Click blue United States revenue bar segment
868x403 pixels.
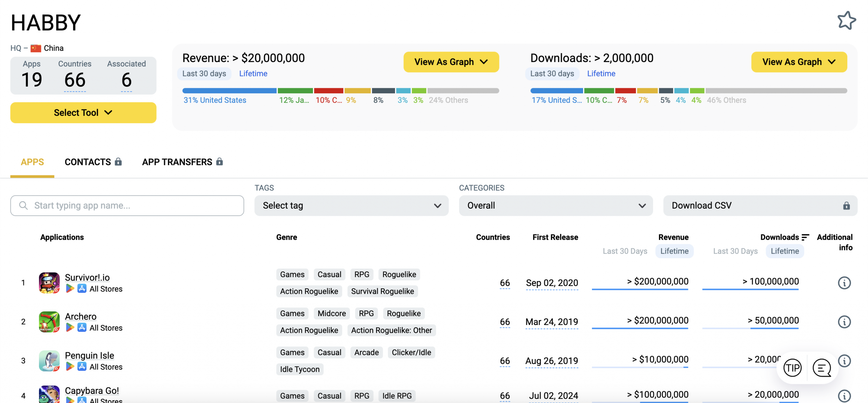tap(230, 91)
